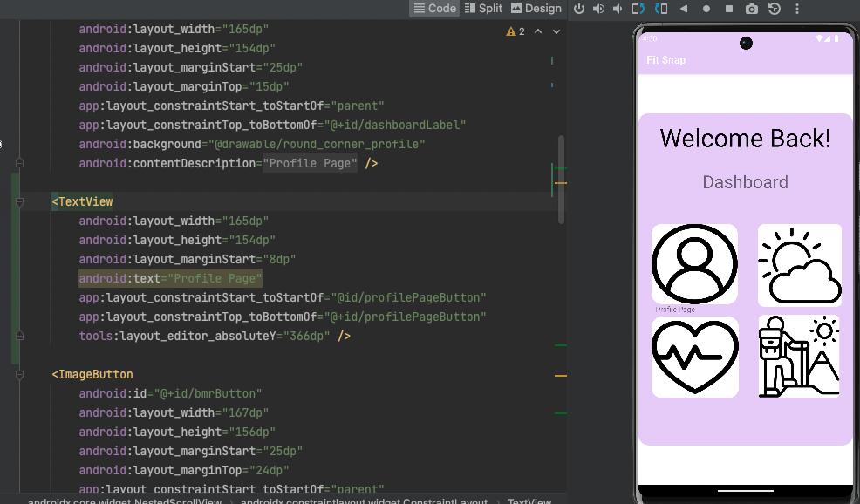
Task: Tap the Dashboard label in emulator
Action: pos(745,182)
